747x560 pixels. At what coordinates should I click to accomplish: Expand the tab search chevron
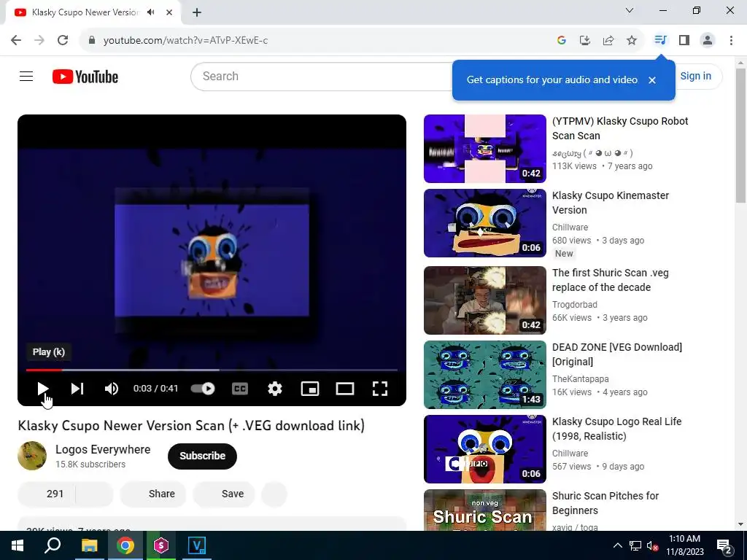(630, 10)
